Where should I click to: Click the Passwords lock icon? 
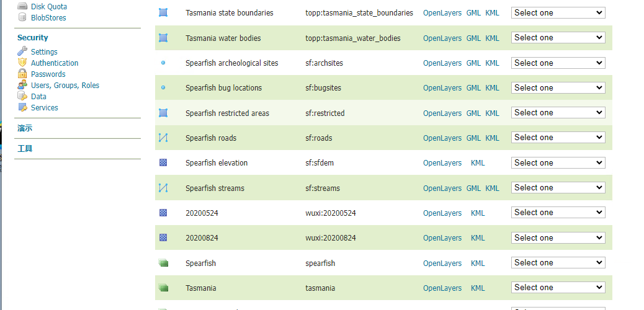click(22, 74)
